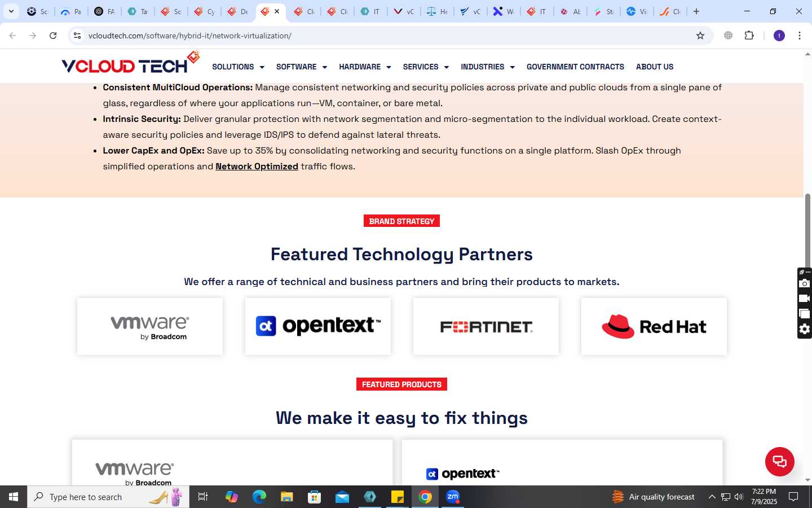Screen dimensions: 812x508
Task: Open the gallery icon on side panel
Action: pyautogui.click(x=805, y=314)
